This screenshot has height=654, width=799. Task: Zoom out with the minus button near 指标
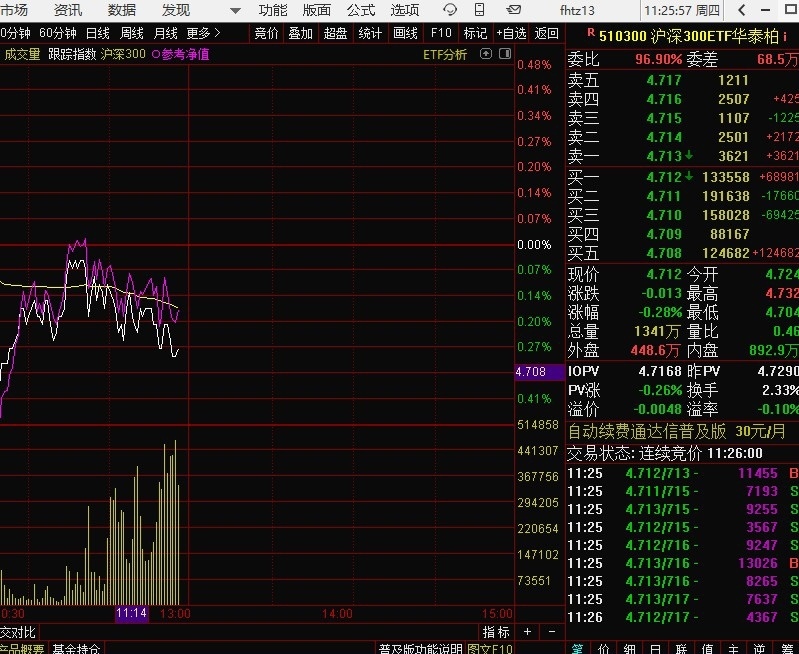coord(554,632)
